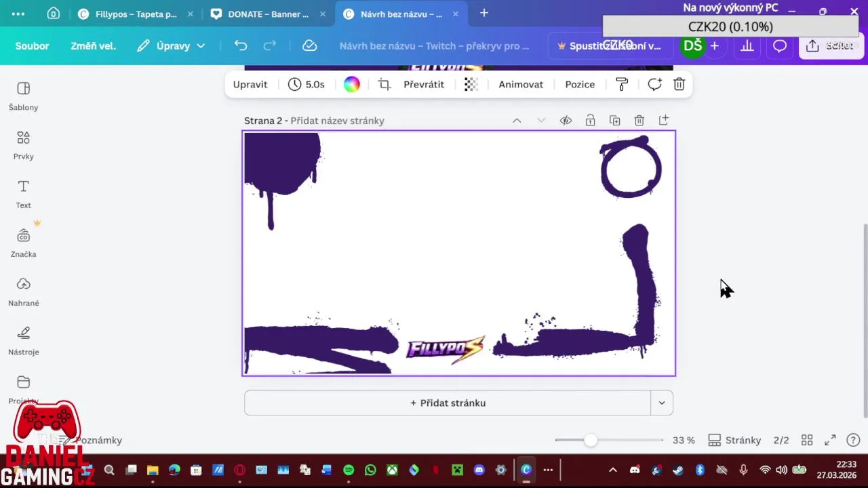868x488 pixels.
Task: Click the crop icon in toolbar
Action: 384,84
